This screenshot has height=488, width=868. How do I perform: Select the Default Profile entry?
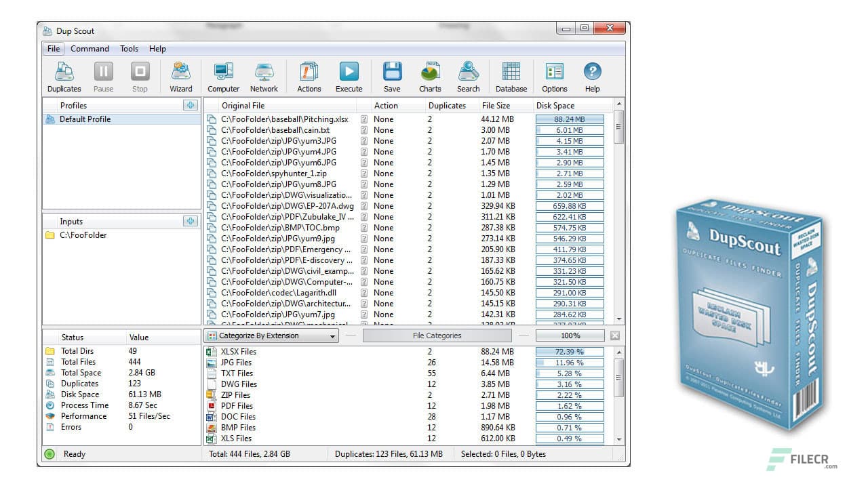121,119
